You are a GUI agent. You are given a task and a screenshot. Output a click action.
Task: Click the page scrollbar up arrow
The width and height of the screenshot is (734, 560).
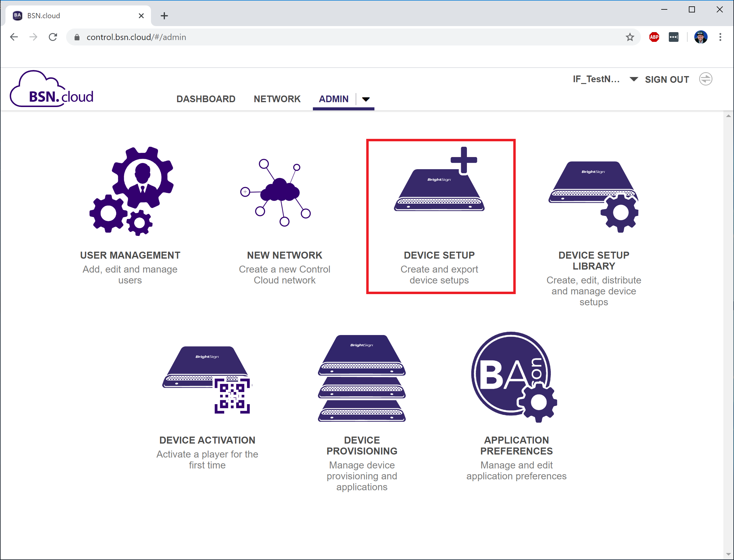click(x=728, y=116)
